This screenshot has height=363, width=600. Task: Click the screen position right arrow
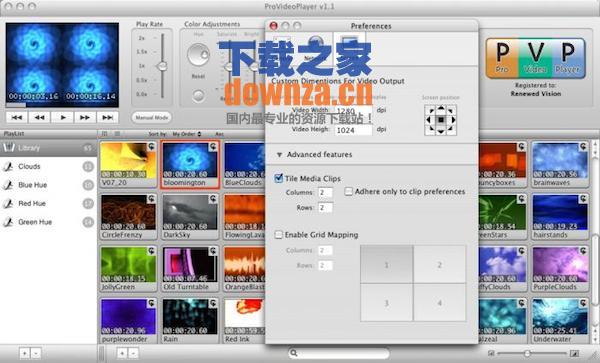[453, 120]
